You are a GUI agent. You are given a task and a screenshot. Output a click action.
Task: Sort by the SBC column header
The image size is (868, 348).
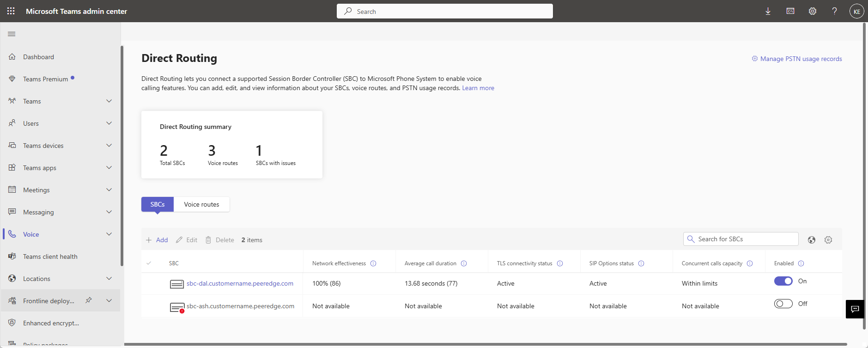[174, 263]
